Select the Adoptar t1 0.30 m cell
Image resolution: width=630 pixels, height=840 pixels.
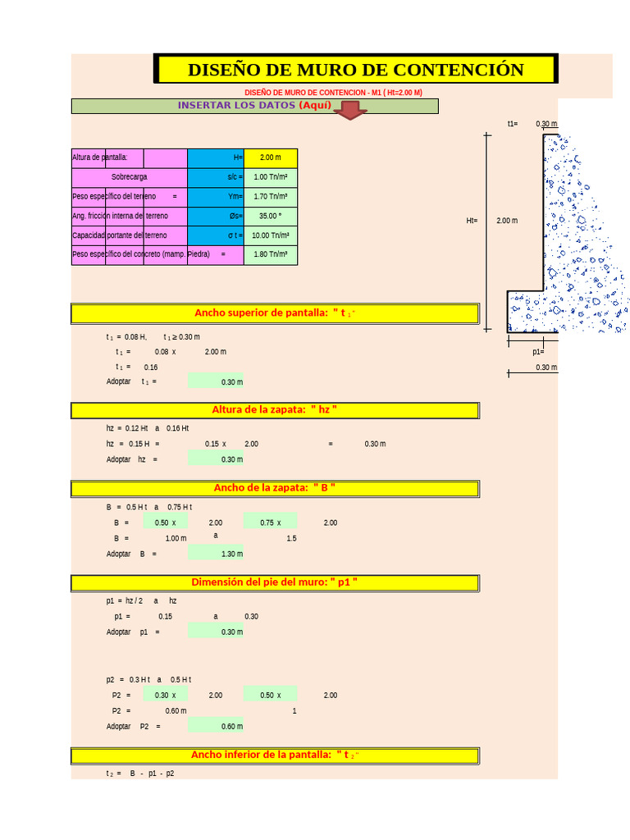pyautogui.click(x=216, y=381)
